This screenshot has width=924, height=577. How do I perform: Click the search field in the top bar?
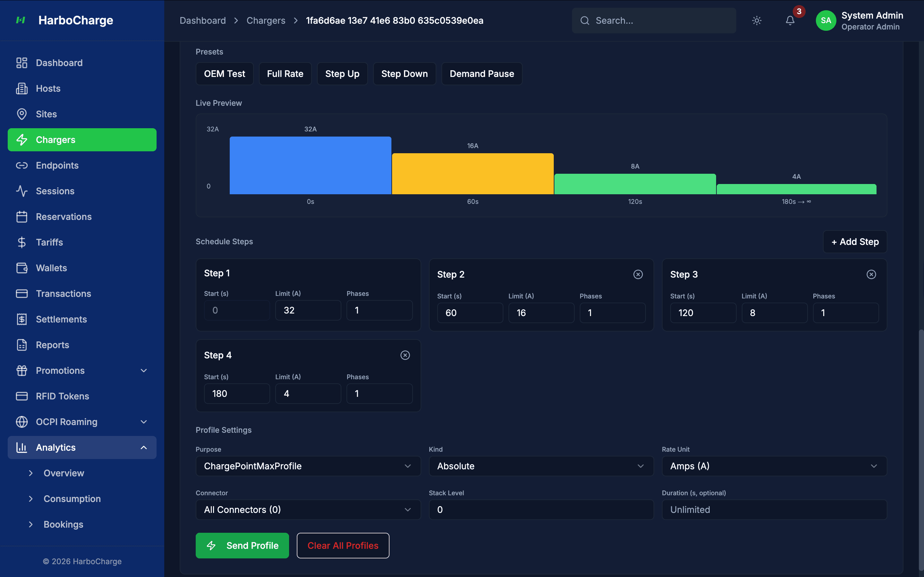654,21
